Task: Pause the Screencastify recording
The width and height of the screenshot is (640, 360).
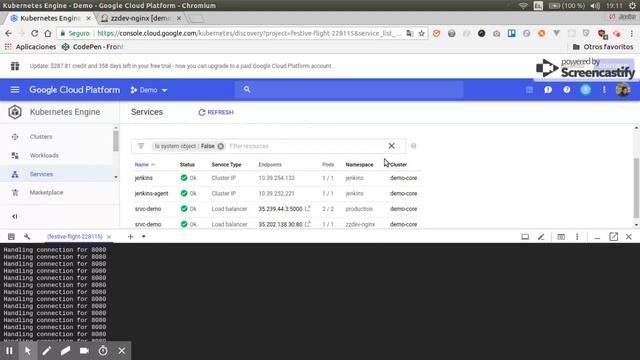Action: [9, 351]
